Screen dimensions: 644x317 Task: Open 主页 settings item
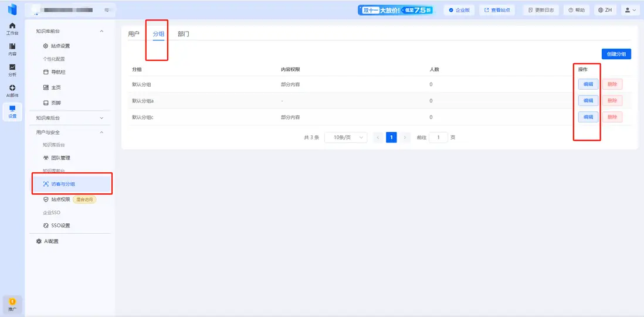52,87
